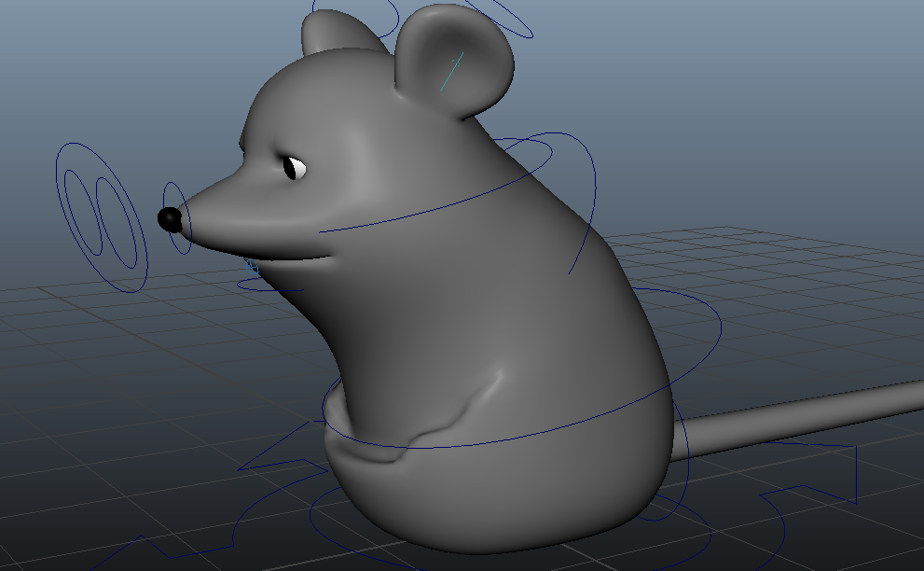This screenshot has height=571, width=924.
Task: Select the light blue jaw locator under mouth
Action: tap(251, 267)
